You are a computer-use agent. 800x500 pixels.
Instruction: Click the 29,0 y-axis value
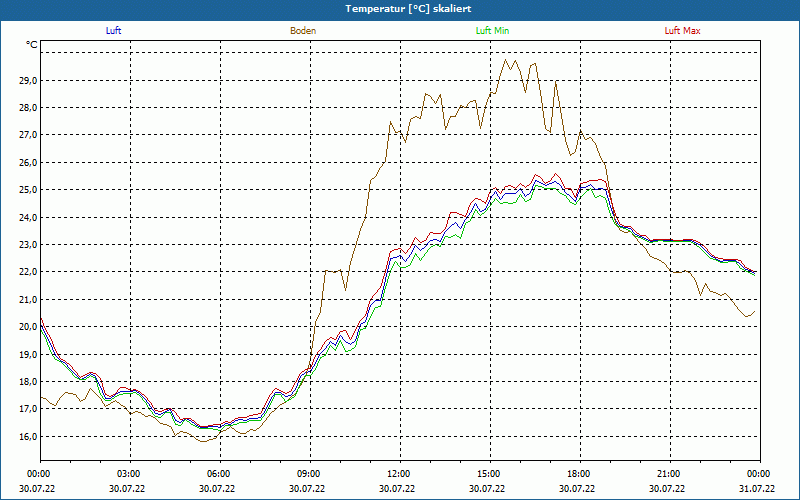[x=29, y=80]
